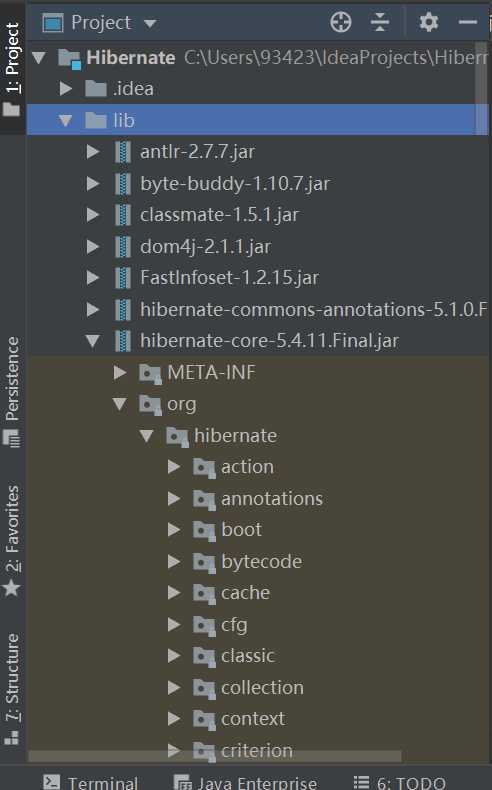Collapse the lib folder arrow
The image size is (492, 790).
coord(65,120)
